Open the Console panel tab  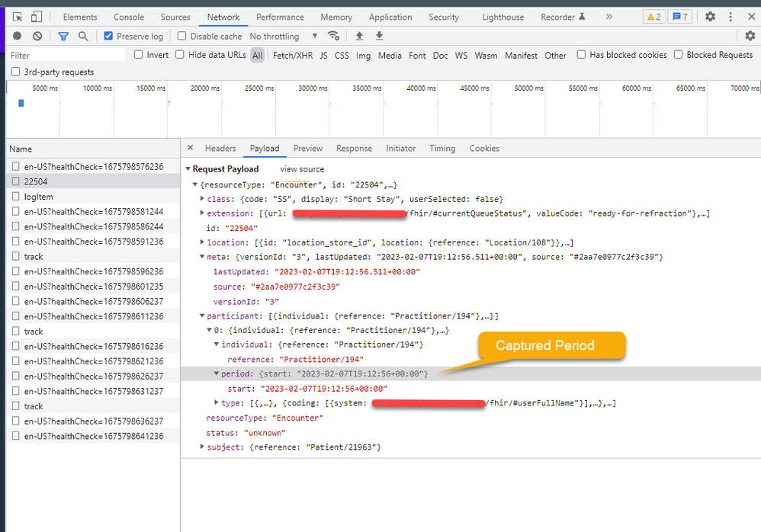coord(129,17)
